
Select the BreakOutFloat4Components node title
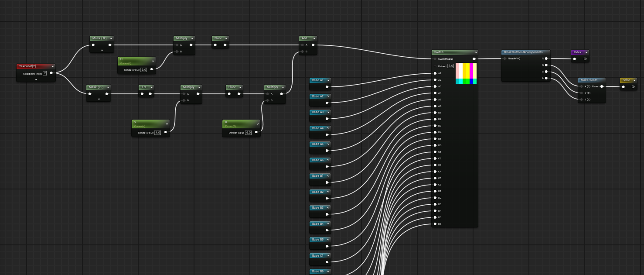(x=523, y=52)
